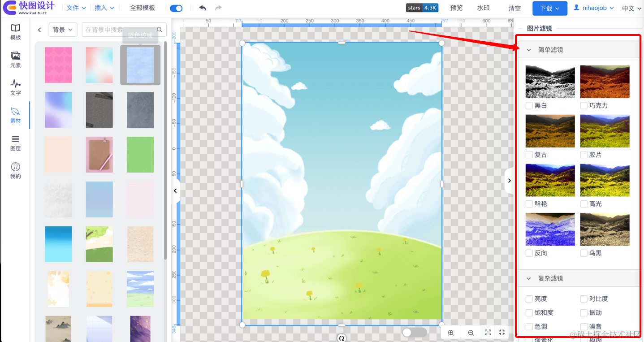Zoom out of the canvas
Image resolution: width=644 pixels, height=342 pixels.
[471, 333]
